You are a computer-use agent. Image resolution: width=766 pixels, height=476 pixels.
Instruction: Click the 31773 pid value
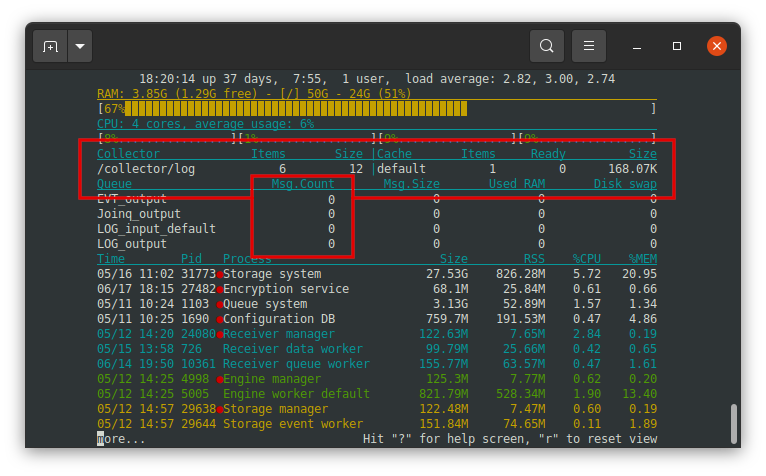coord(198,274)
